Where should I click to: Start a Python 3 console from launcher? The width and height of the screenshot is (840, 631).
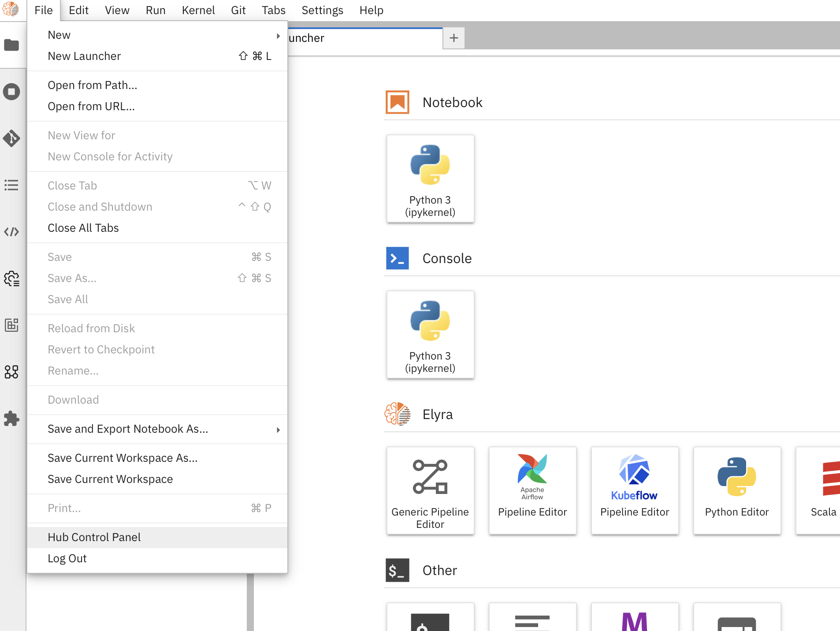pos(430,334)
